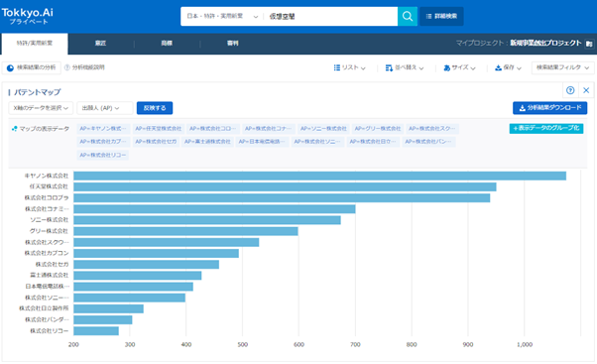Expand the リスト view dropdown

click(x=349, y=67)
